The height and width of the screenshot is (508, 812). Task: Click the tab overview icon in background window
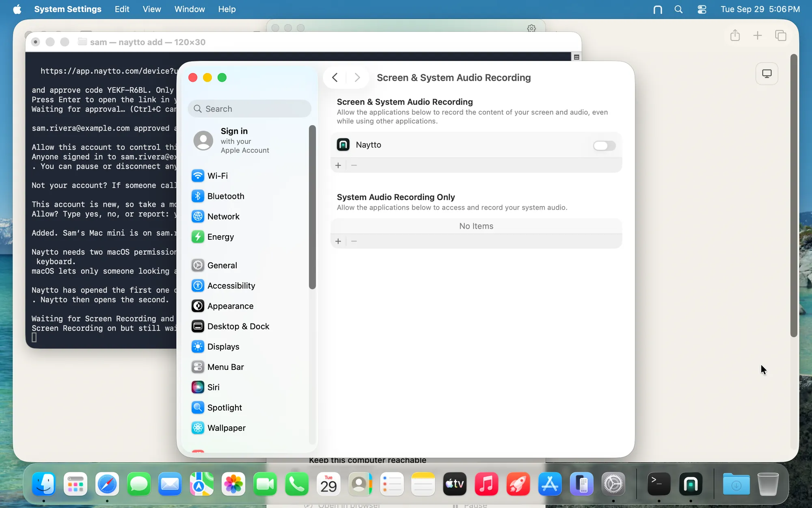781,35
